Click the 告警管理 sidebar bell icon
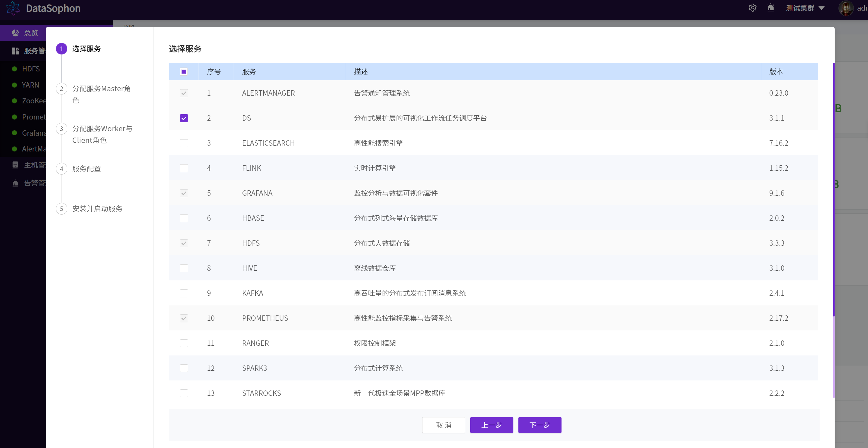868x448 pixels. coord(15,183)
